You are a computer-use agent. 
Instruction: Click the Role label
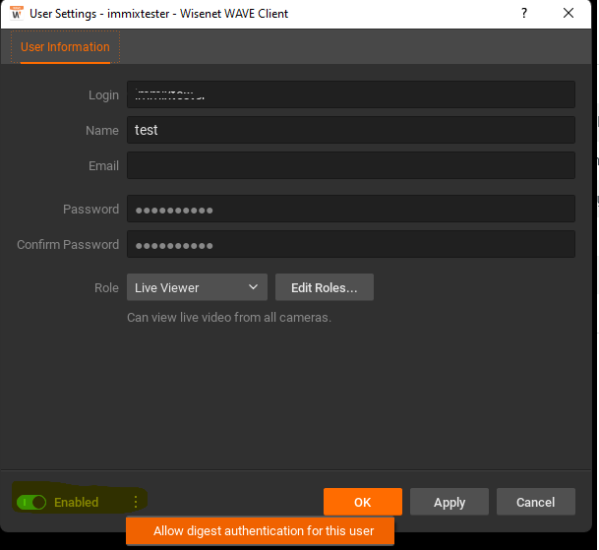(107, 288)
